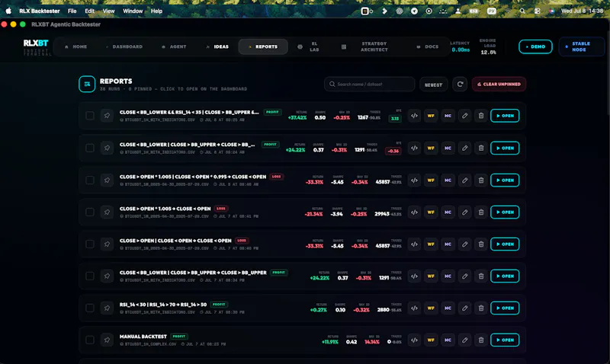This screenshot has width=610, height=364.
Task: Edit the RSI_14 < 30 report name
Action: coord(464,308)
